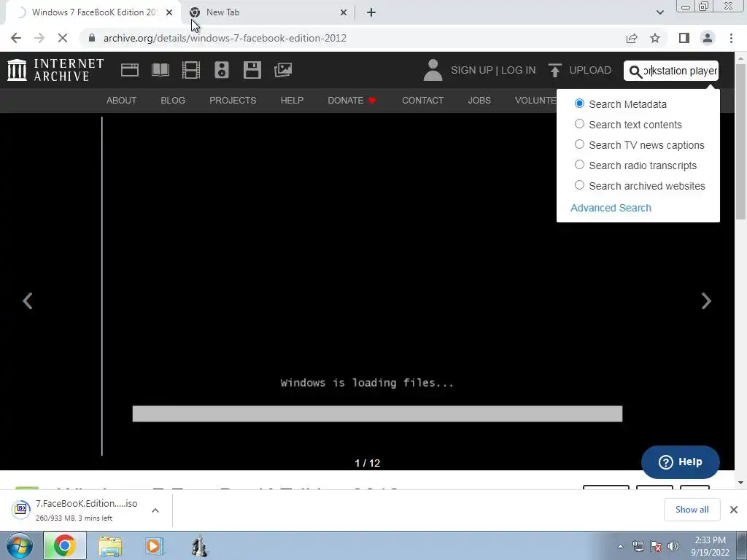Image resolution: width=747 pixels, height=560 pixels.
Task: Click the ISO file icon in downloads bar
Action: (21, 509)
